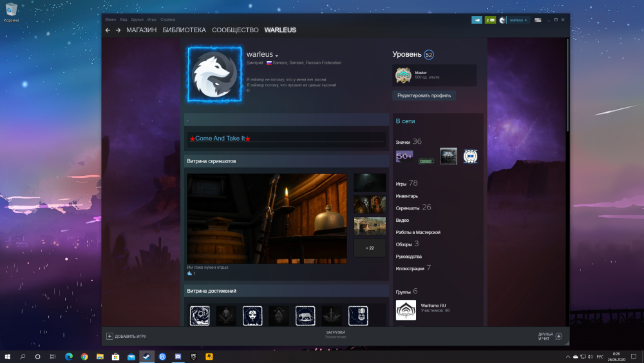Click the swirl achievement icon
Viewport: 644px width, 363px height.
click(200, 316)
